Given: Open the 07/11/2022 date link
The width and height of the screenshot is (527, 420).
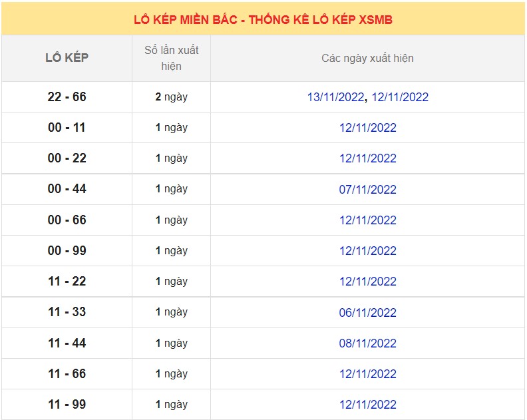Looking at the screenshot, I should click(368, 190).
